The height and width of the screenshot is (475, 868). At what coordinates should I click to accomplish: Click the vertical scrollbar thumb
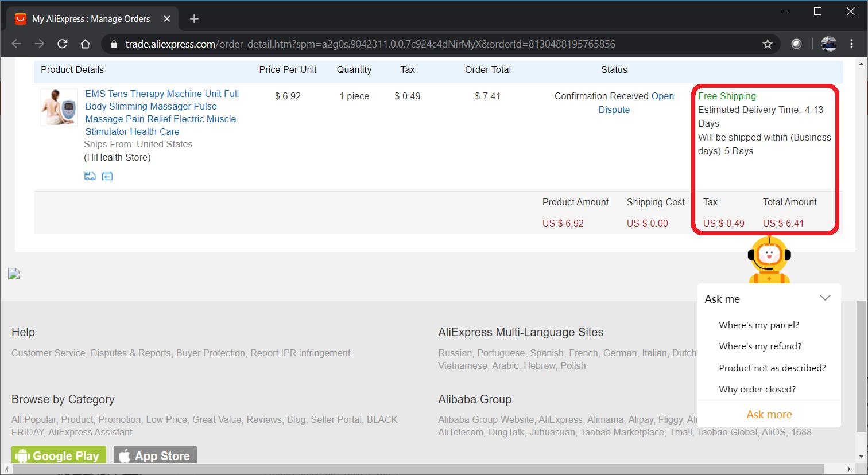(x=861, y=366)
